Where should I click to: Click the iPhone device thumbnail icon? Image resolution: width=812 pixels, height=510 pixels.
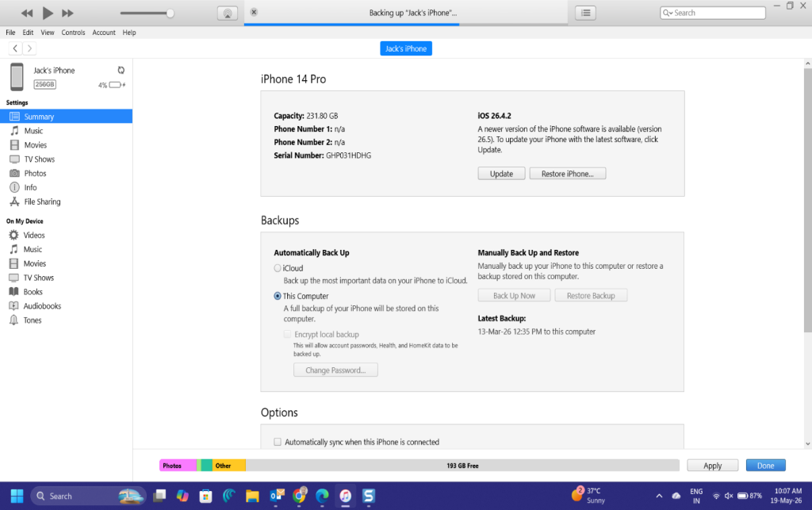pyautogui.click(x=17, y=77)
